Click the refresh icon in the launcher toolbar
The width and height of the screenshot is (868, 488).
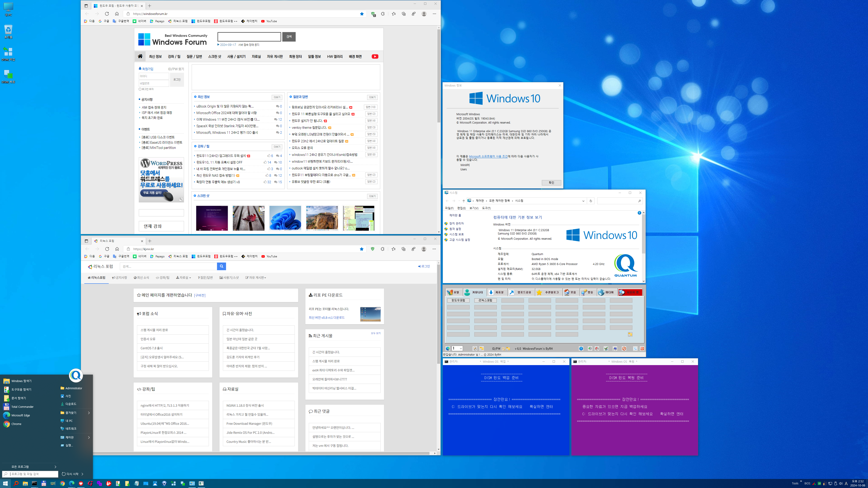click(x=635, y=349)
